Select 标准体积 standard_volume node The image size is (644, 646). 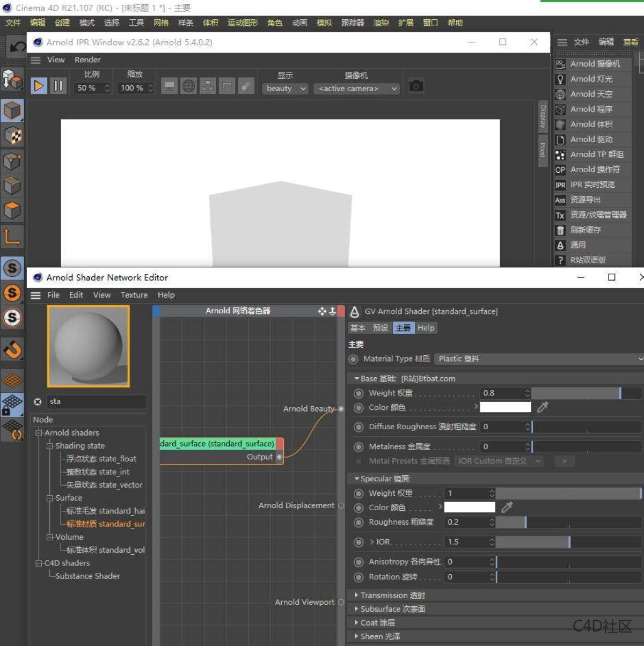pyautogui.click(x=105, y=550)
